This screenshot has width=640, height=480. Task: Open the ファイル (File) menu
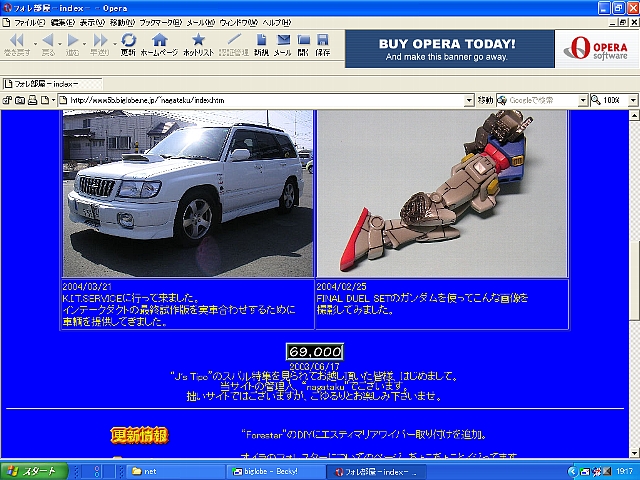point(27,22)
